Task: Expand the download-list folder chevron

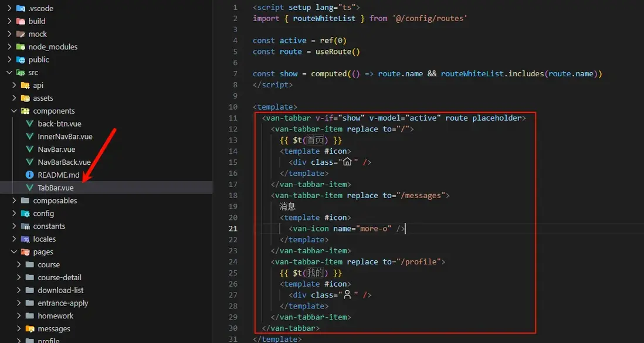Action: click(x=19, y=290)
